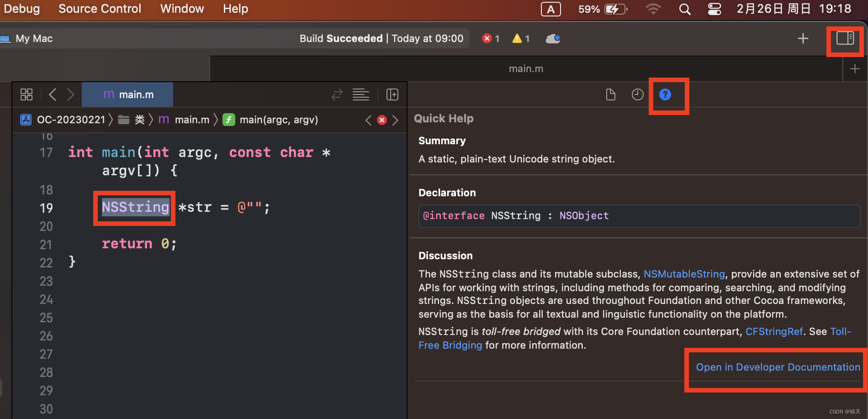868x419 pixels.
Task: Click the Quick Help Summary text
Action: (x=517, y=159)
